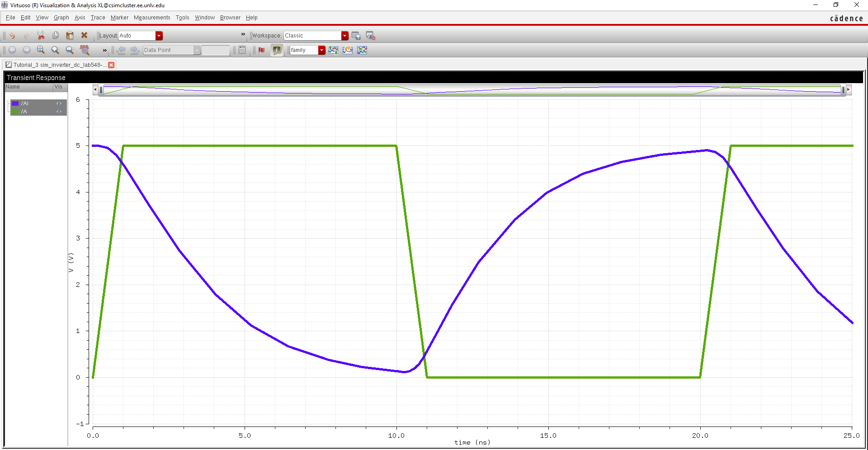The image size is (868, 450).
Task: Click the right arrow of the overview scrollbar
Action: (x=849, y=90)
